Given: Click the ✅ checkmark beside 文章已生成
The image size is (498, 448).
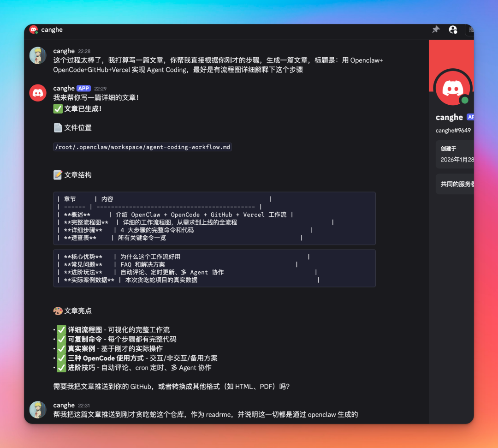Looking at the screenshot, I should (x=58, y=109).
